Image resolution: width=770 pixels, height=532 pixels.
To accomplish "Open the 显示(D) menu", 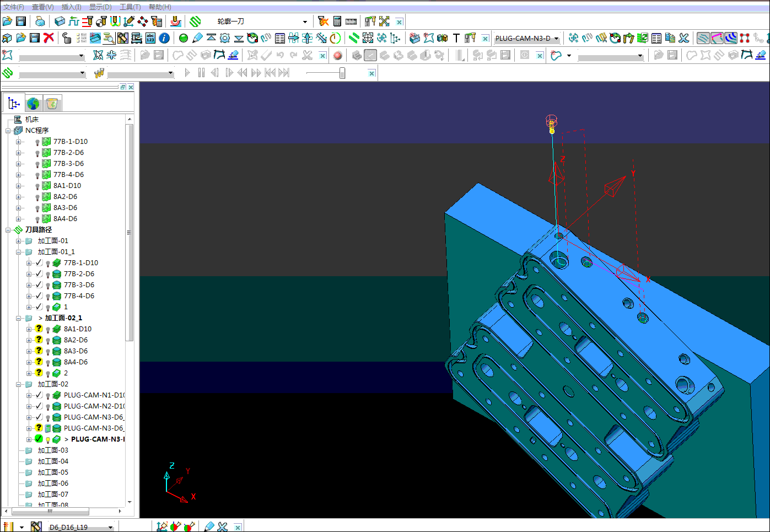I will pyautogui.click(x=100, y=7).
